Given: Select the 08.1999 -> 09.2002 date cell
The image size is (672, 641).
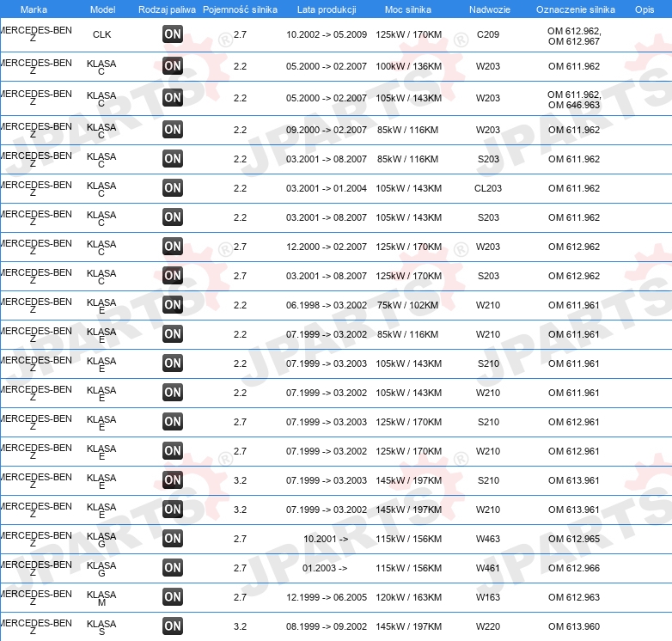Looking at the screenshot, I should point(327,626).
